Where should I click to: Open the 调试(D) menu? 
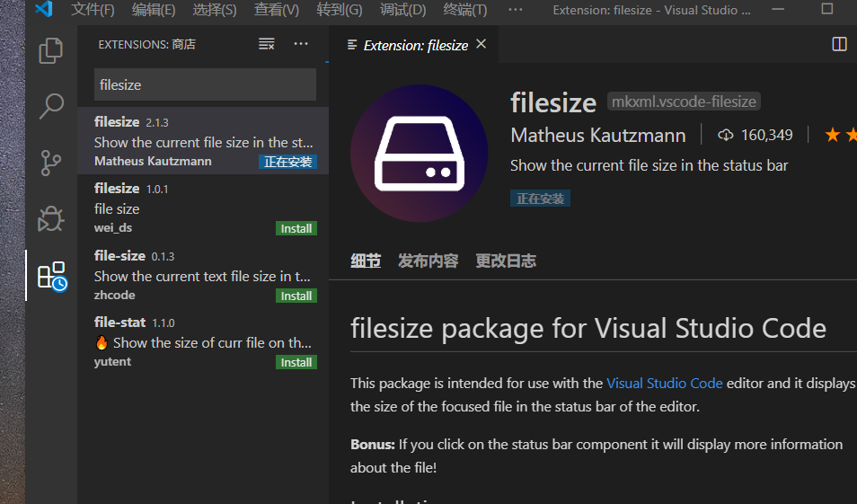click(402, 10)
